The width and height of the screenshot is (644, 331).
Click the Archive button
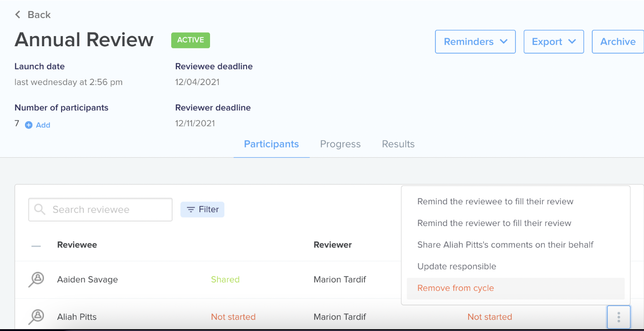pyautogui.click(x=618, y=42)
